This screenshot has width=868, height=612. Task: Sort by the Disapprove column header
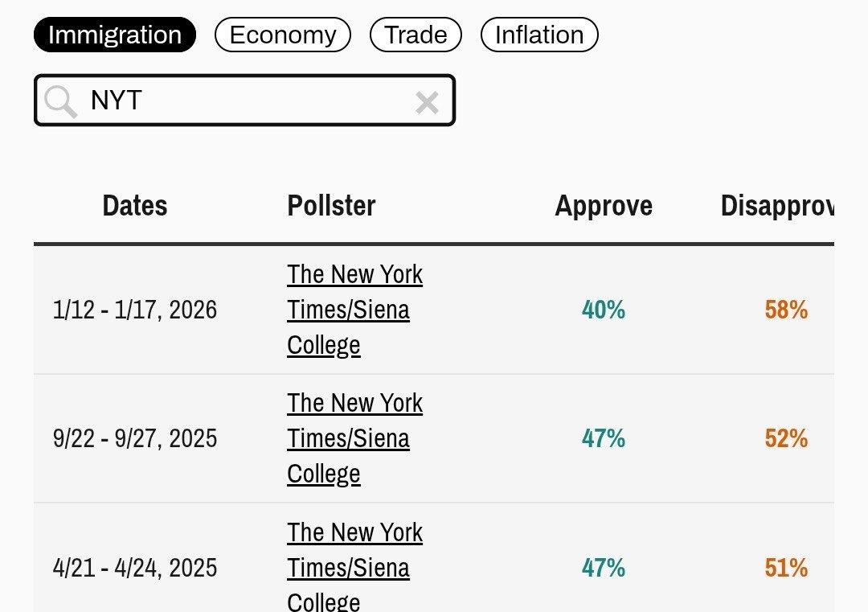point(776,206)
